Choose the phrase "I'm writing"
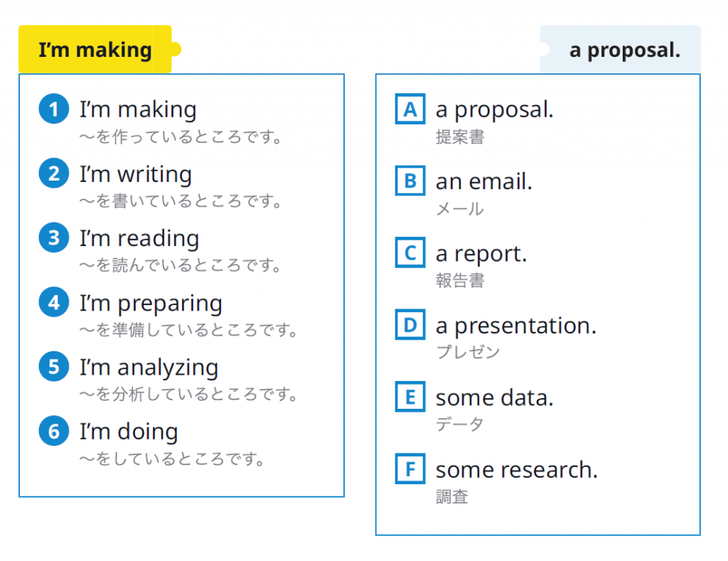This screenshot has width=728, height=561. (136, 174)
